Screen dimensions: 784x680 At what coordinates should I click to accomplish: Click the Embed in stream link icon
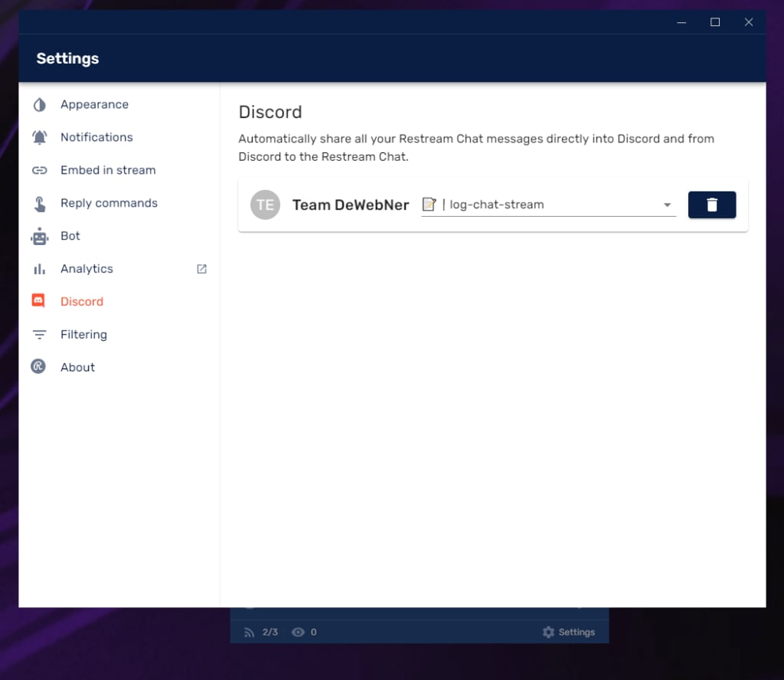(x=40, y=171)
